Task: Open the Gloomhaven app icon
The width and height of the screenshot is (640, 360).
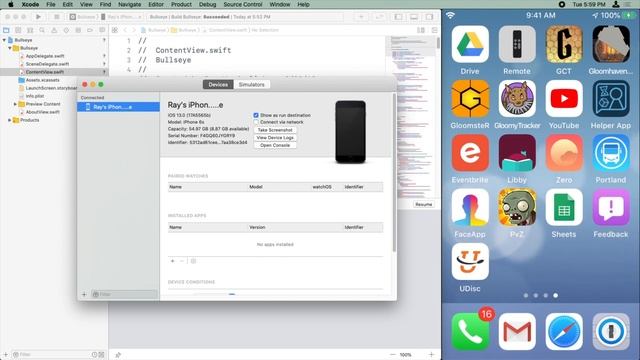Action: [611, 44]
